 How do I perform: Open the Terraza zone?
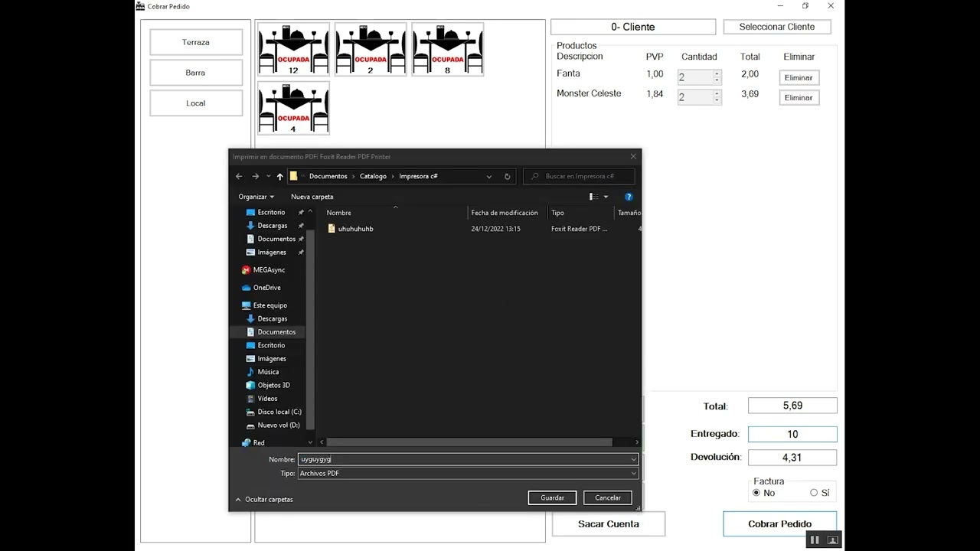click(x=196, y=42)
